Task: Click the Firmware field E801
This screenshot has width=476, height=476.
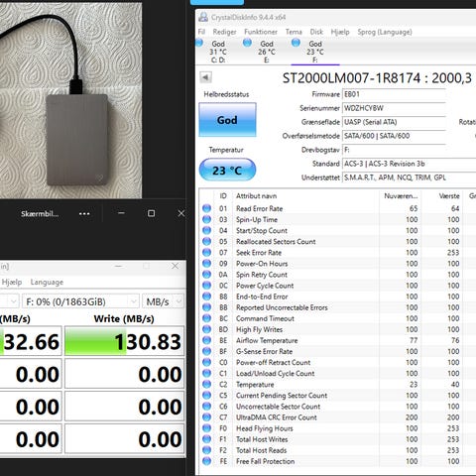Action: 394,94
